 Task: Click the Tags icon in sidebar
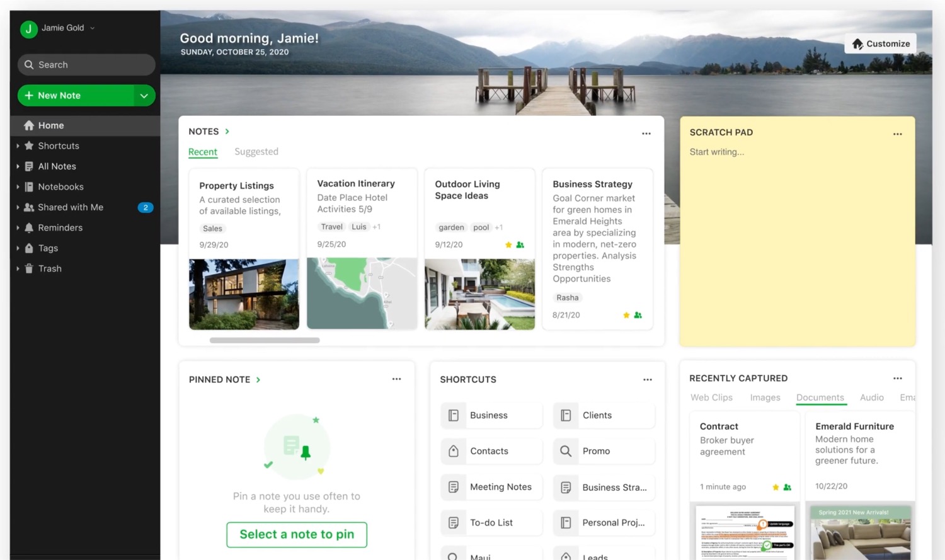tap(29, 248)
